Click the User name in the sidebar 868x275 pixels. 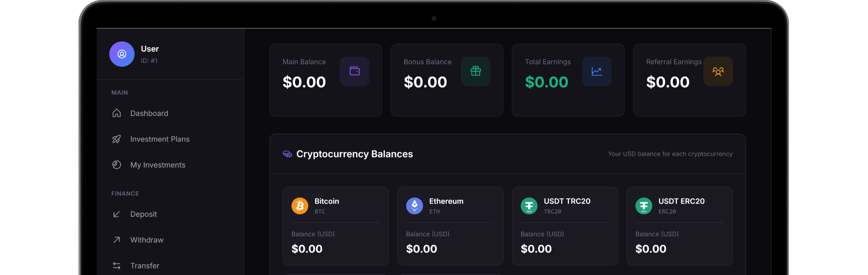click(x=150, y=49)
